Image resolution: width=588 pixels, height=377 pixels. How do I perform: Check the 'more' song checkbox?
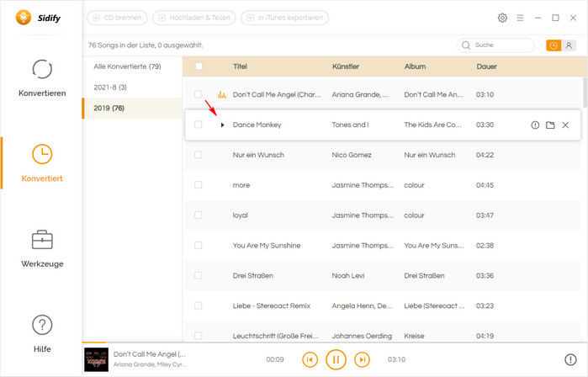[x=199, y=185]
